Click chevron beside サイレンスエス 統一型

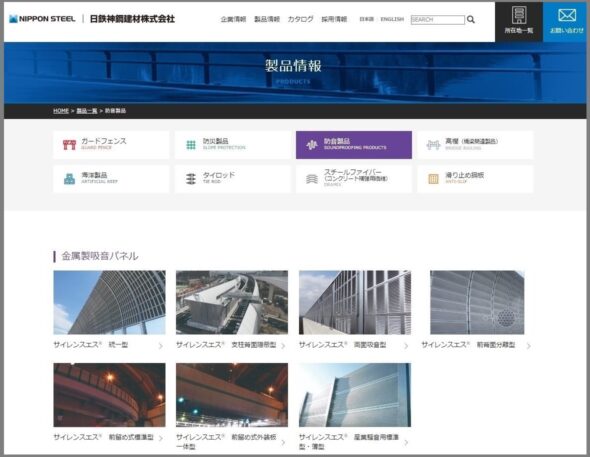point(161,346)
